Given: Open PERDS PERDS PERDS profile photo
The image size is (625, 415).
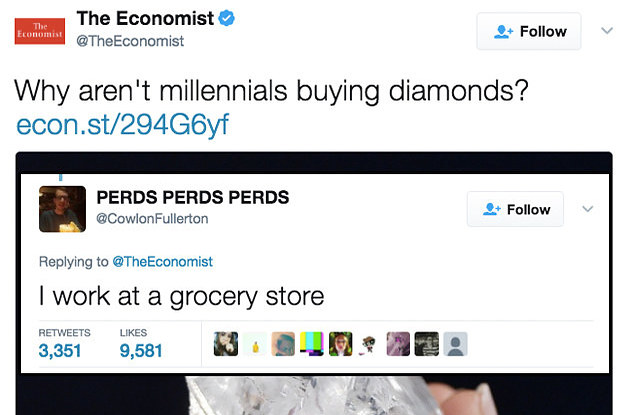Looking at the screenshot, I should [x=61, y=209].
